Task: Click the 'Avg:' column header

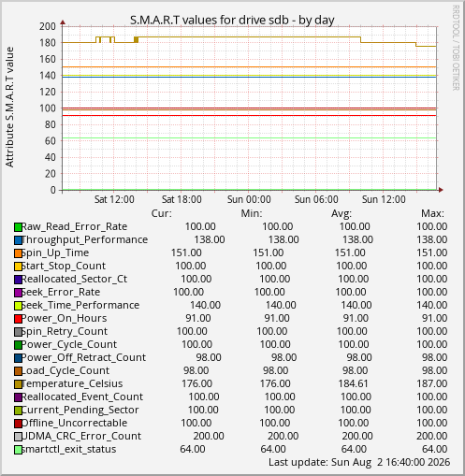Action: [x=341, y=213]
